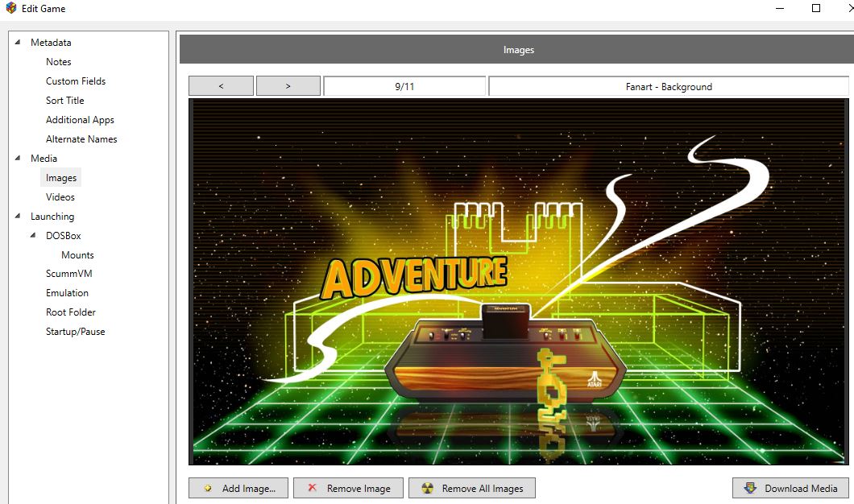Select the Launching category label
The image size is (854, 504).
(52, 216)
